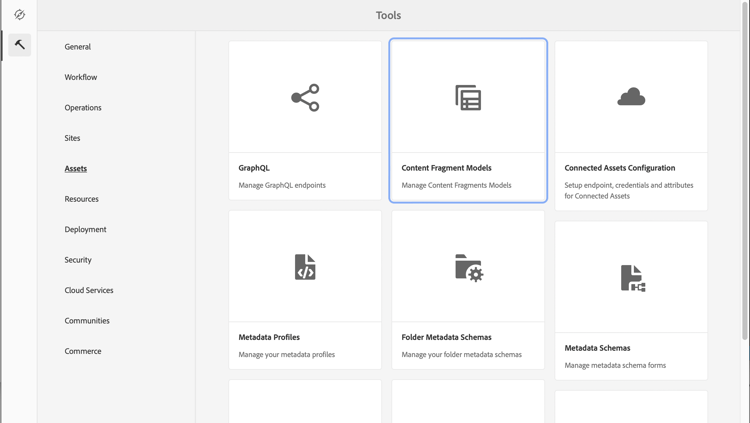
Task: Click 'Manage GraphQL endpoints' description
Action: pos(282,185)
